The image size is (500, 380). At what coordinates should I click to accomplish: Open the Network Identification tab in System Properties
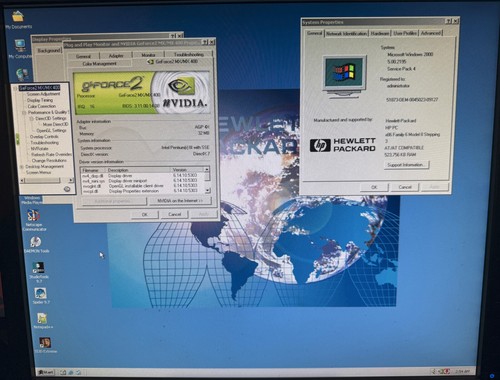coord(346,33)
